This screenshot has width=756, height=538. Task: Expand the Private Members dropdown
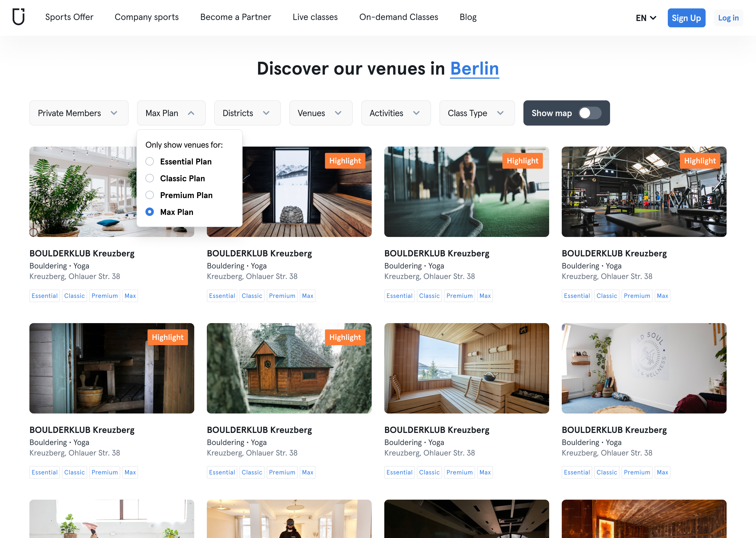point(79,113)
